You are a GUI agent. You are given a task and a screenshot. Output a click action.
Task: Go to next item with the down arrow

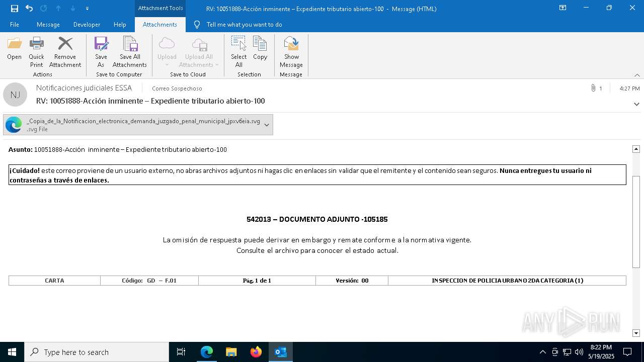[x=73, y=8]
